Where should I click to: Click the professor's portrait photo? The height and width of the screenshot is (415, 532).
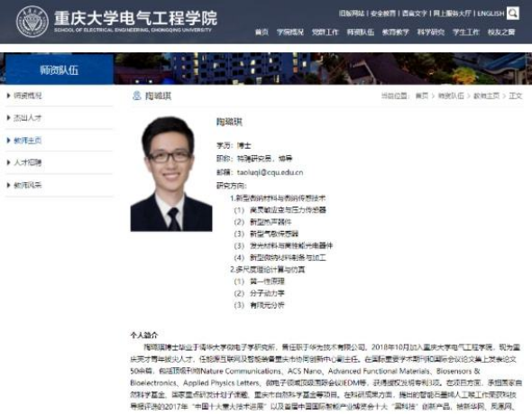(171, 174)
